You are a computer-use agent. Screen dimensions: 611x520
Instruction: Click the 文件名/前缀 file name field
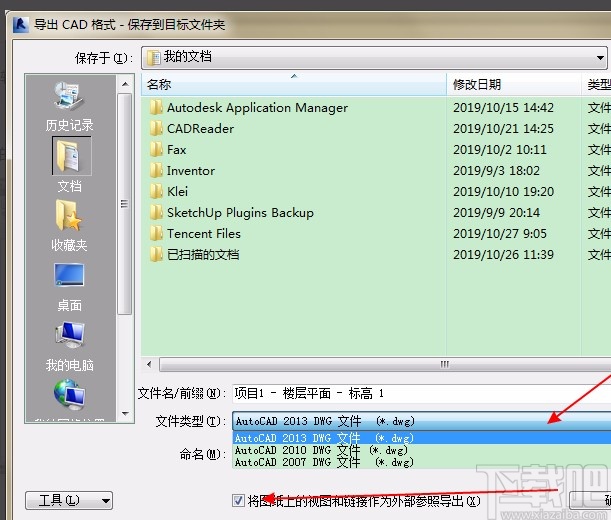click(422, 393)
